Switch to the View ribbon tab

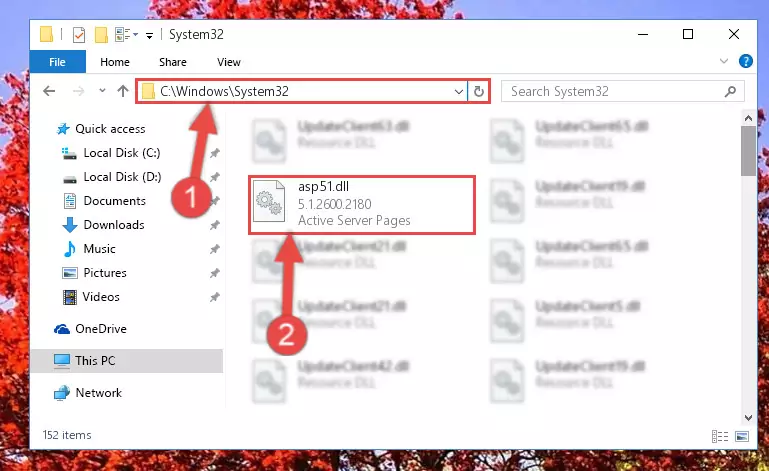pyautogui.click(x=229, y=62)
